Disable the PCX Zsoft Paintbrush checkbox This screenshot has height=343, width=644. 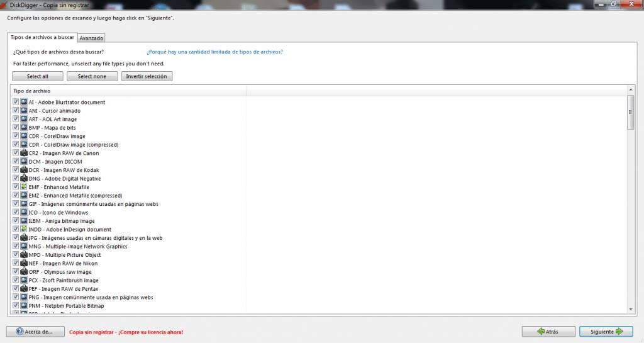[16, 280]
